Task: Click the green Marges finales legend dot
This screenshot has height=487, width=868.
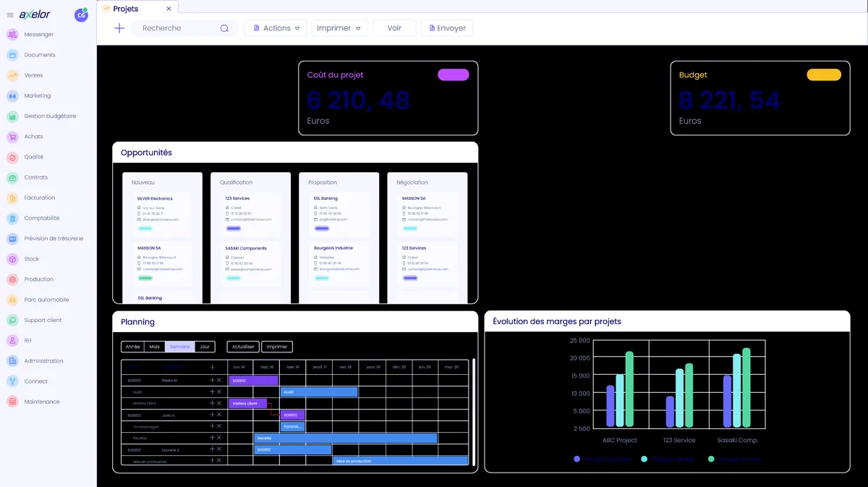Action: click(x=711, y=459)
